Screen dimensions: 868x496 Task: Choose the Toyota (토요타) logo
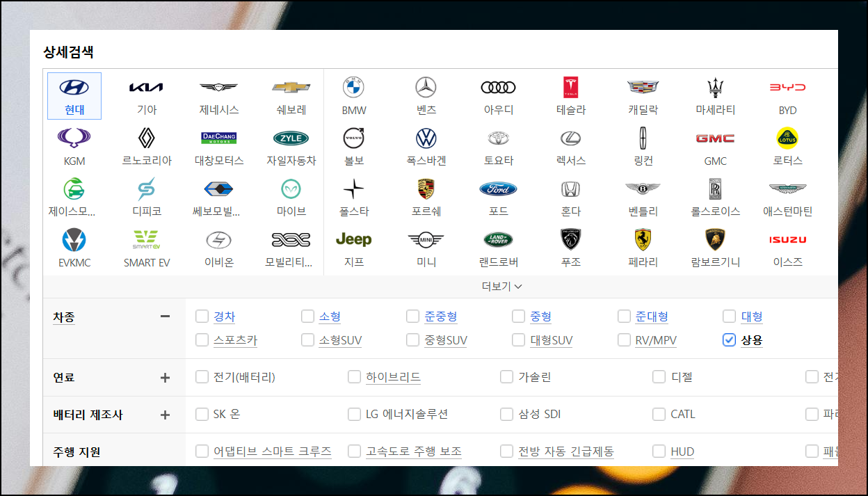tap(499, 138)
